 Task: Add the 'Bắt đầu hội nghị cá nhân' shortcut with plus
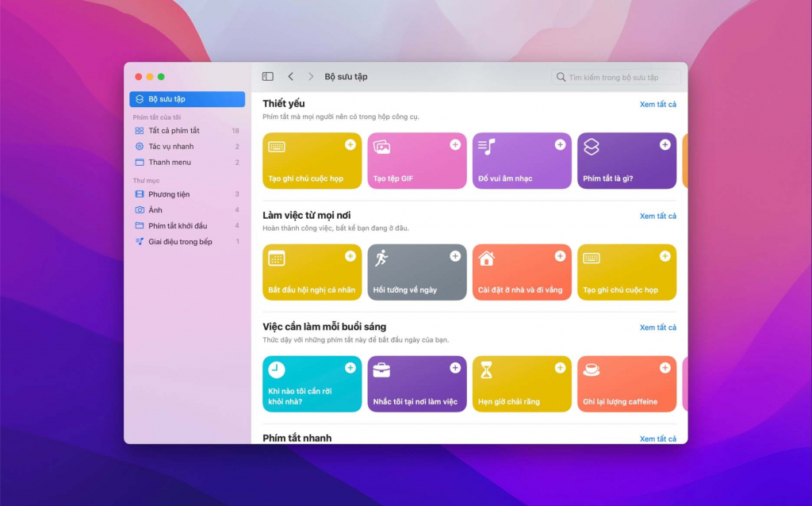(x=350, y=256)
